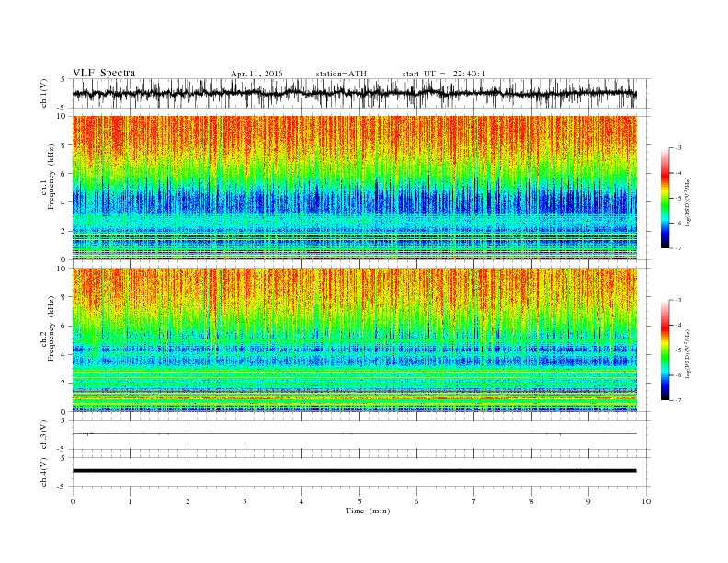This screenshot has width=728, height=563.
Task: Click the time axis tick label '0'
Action: (73, 501)
